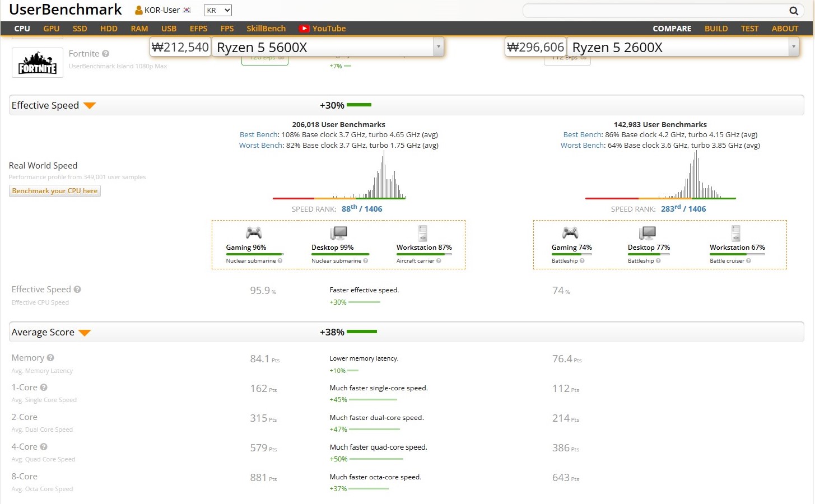Open Worst Bench link for Ryzen 5 2600X
This screenshot has width=815, height=504.
pyautogui.click(x=583, y=146)
